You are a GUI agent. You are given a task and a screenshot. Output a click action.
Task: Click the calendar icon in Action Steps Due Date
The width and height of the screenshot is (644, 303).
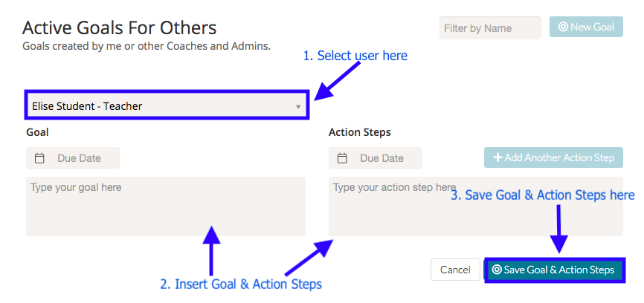click(x=343, y=158)
